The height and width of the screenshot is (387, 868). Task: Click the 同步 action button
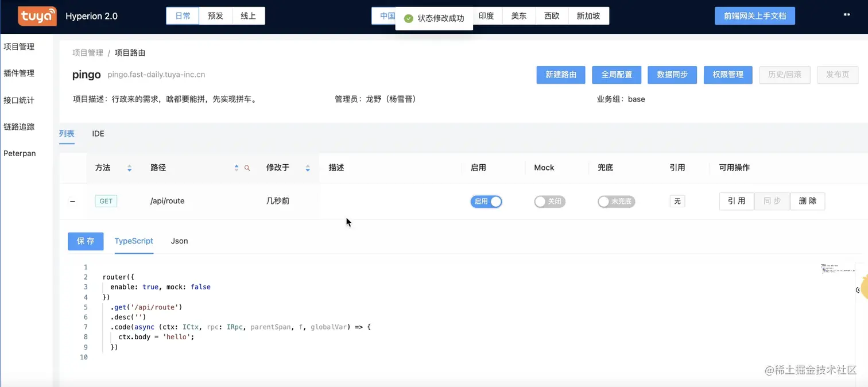772,201
